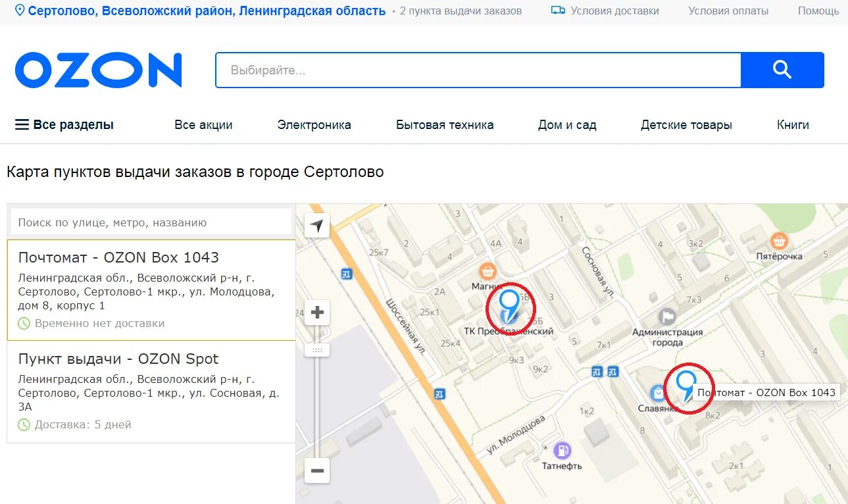The height and width of the screenshot is (504, 848).
Task: Click the Сосновая ул. street label
Action: point(597,272)
